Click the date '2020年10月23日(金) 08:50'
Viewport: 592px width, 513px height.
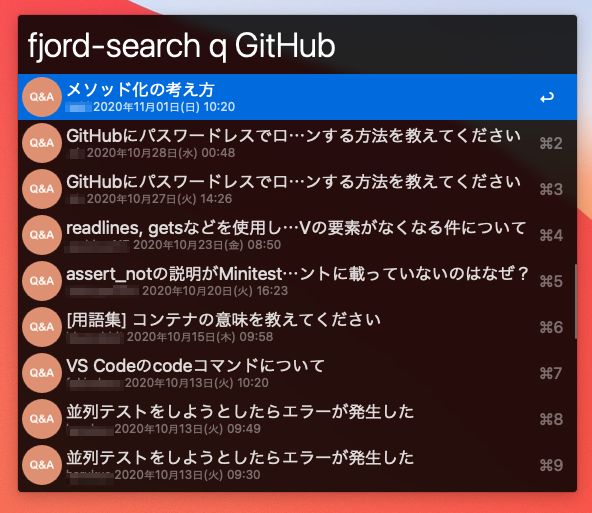207,245
